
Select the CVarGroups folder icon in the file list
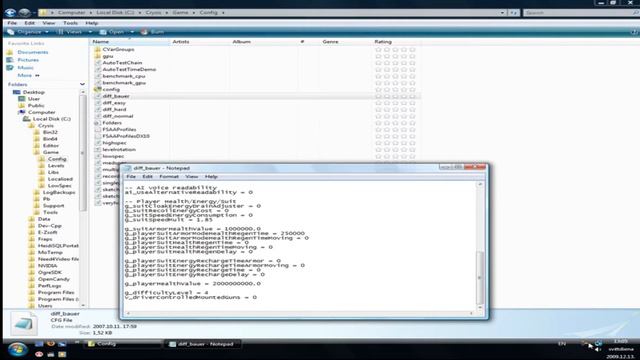(x=97, y=49)
